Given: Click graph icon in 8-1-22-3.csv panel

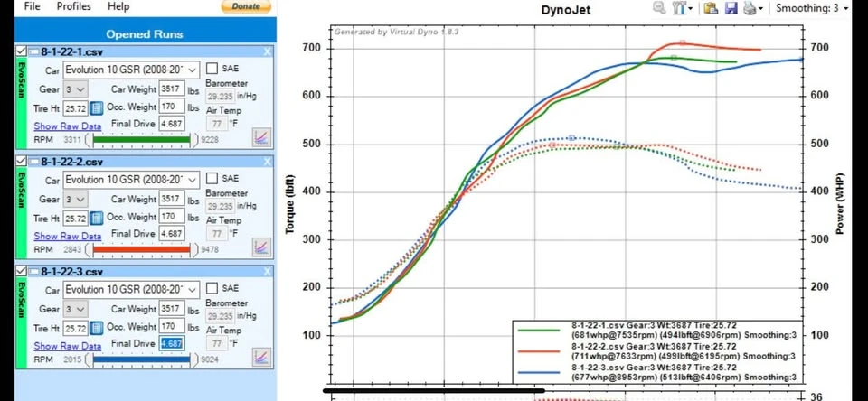Looking at the screenshot, I should point(262,358).
